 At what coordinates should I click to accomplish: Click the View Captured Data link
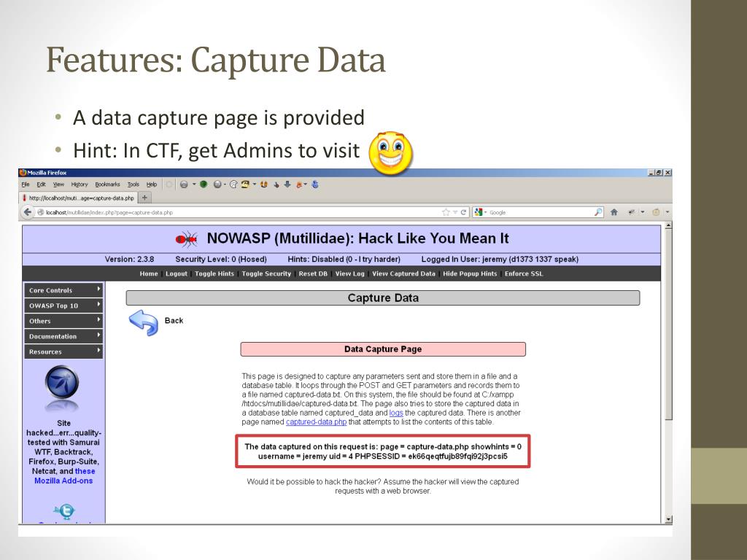(x=403, y=274)
